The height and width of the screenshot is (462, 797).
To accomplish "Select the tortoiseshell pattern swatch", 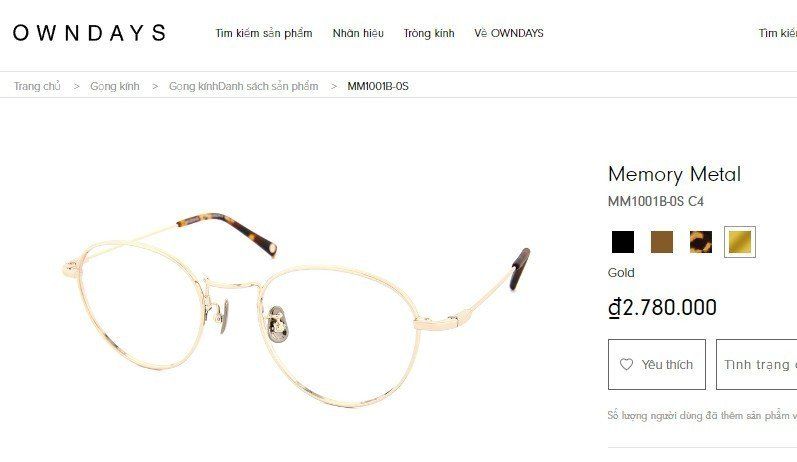I will (x=701, y=242).
